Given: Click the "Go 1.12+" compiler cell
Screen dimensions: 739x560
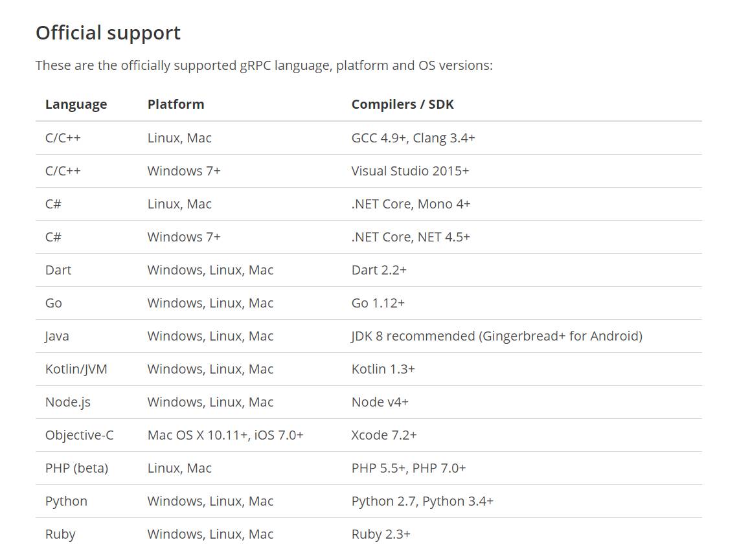Looking at the screenshot, I should [x=378, y=303].
